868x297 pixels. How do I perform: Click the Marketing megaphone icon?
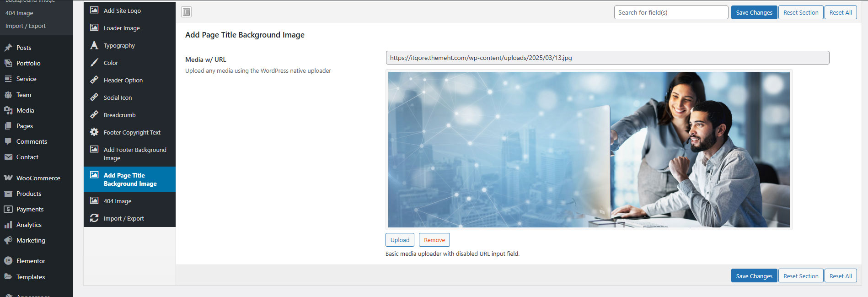[8, 240]
